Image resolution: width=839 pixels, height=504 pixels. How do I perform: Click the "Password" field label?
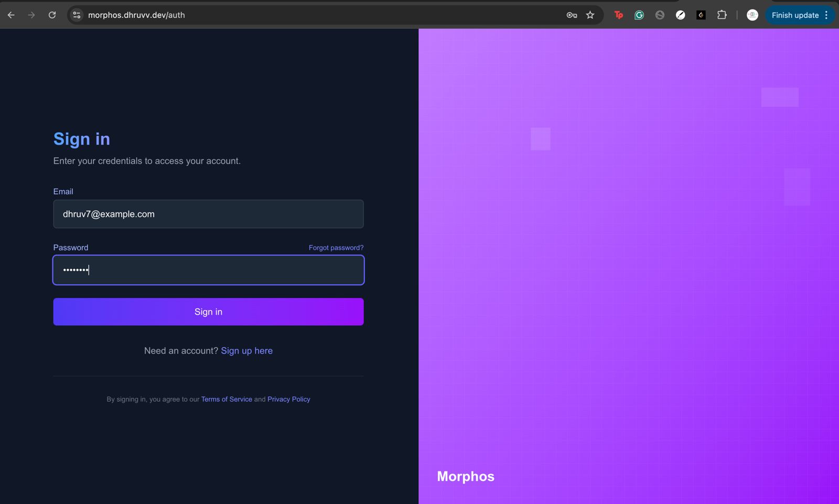(71, 248)
